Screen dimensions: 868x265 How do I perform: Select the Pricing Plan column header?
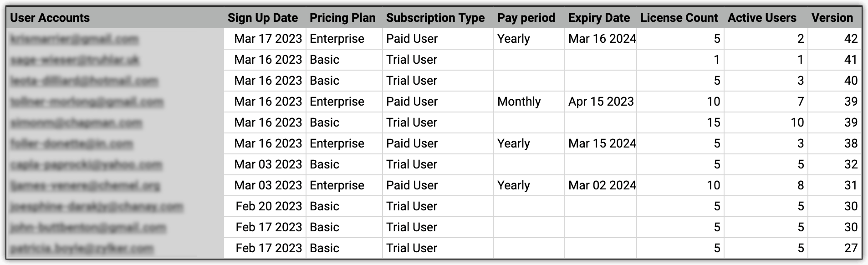pyautogui.click(x=342, y=18)
